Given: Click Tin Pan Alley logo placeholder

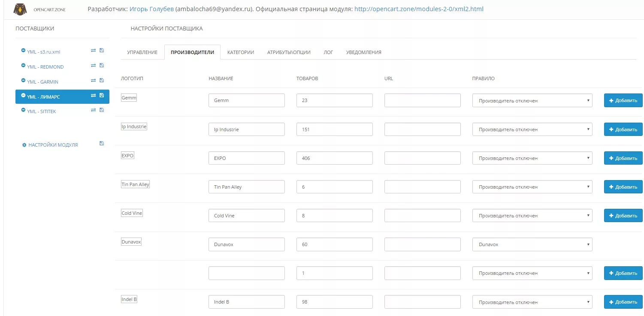Looking at the screenshot, I should [x=136, y=184].
